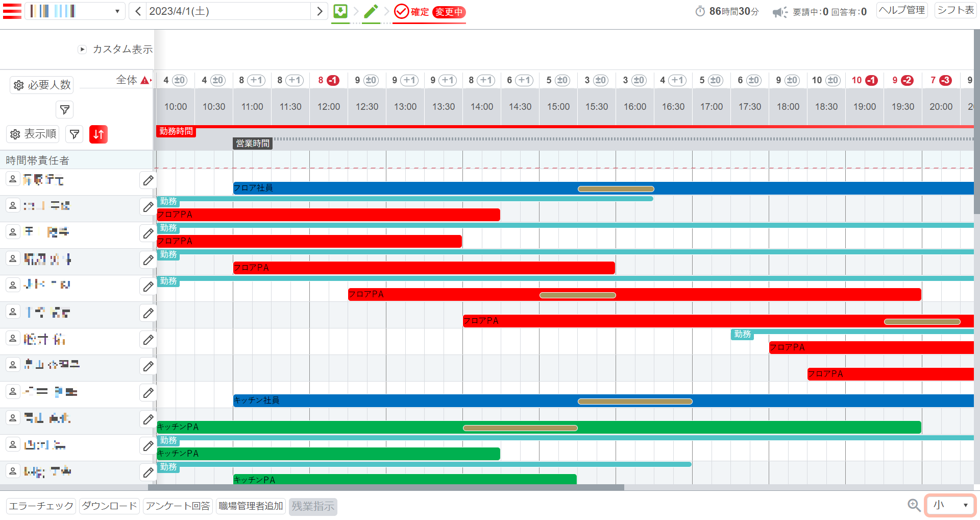Edit seventh staff row with pencil icon

(x=148, y=340)
